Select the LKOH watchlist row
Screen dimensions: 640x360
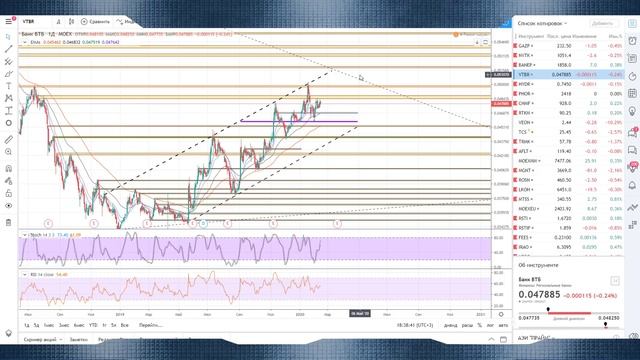click(x=568, y=190)
